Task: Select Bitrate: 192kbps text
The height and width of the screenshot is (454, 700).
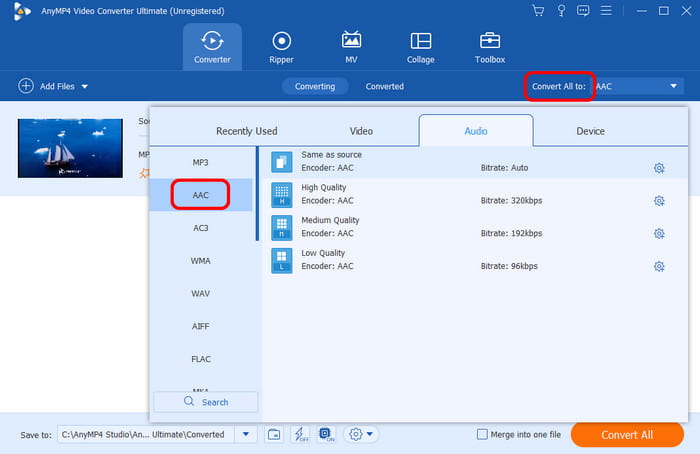Action: 511,233
